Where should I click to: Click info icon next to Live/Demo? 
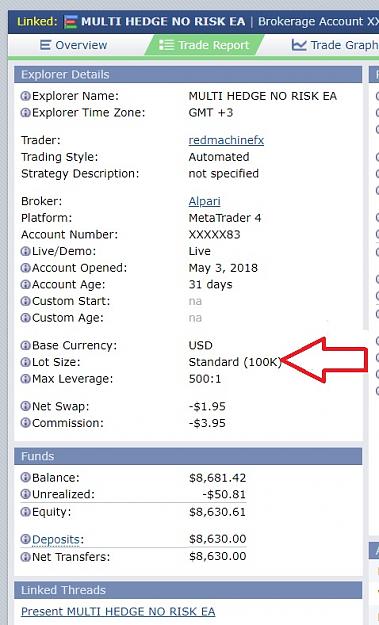point(26,252)
